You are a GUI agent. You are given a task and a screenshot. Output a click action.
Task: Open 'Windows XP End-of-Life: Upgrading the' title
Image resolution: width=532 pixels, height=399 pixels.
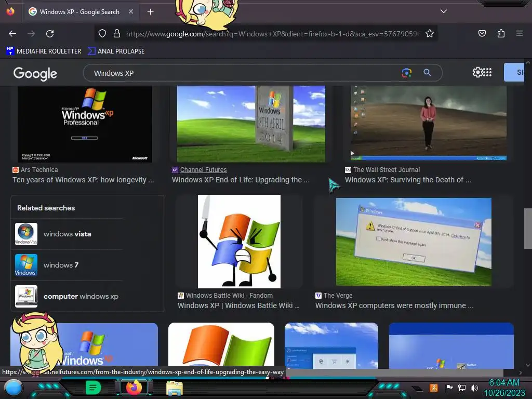click(x=241, y=180)
